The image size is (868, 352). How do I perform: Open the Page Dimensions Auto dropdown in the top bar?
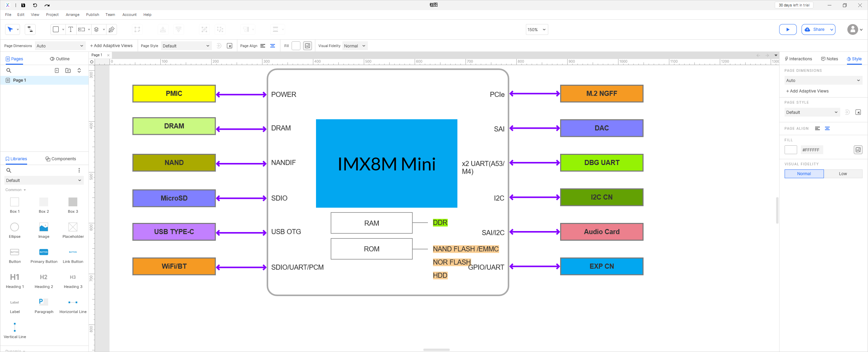[60, 46]
